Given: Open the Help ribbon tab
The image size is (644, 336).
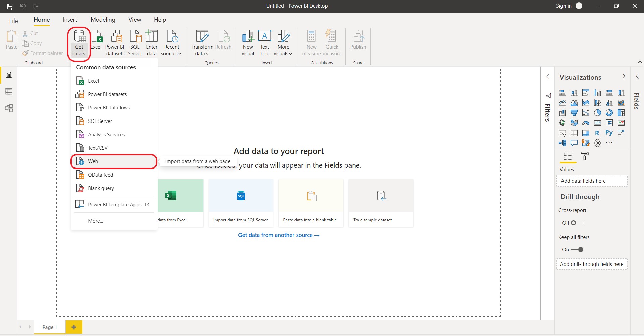Looking at the screenshot, I should [x=160, y=20].
